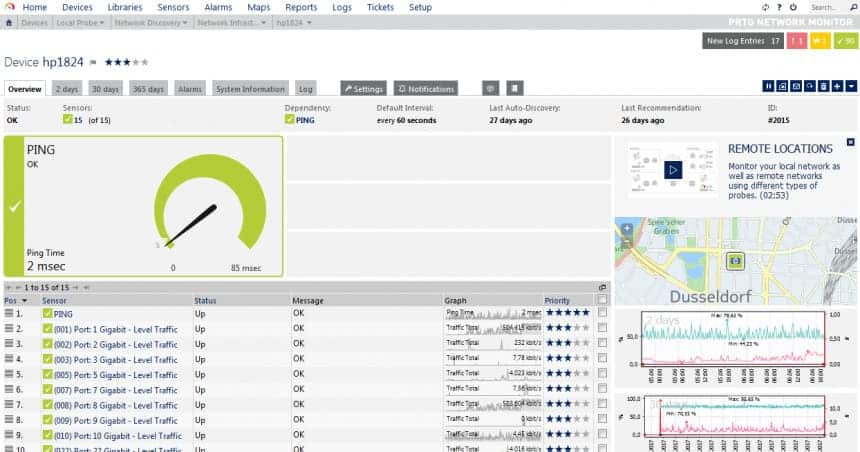Image resolution: width=860 pixels, height=452 pixels.
Task: Click the device marker on the map
Action: click(x=735, y=261)
